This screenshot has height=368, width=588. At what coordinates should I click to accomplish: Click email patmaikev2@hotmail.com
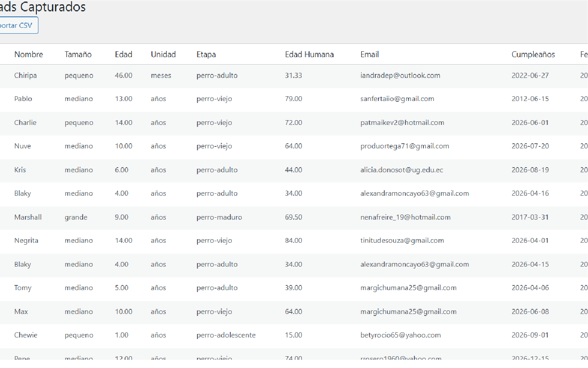pos(402,123)
